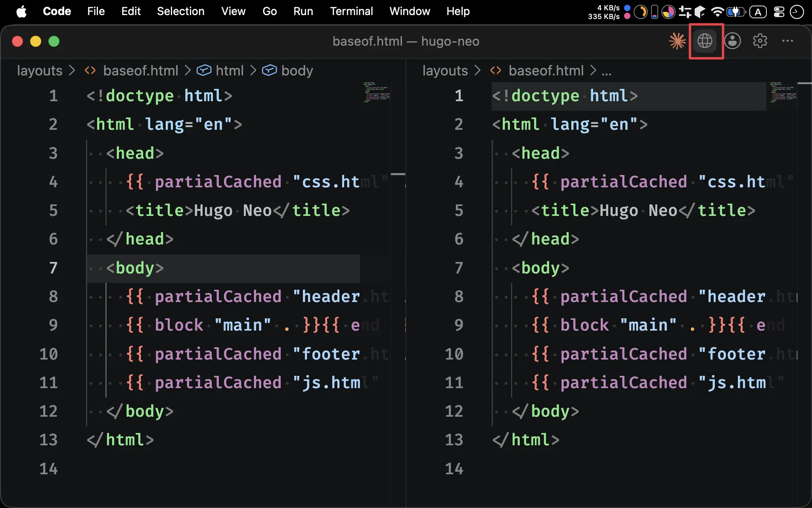812x508 pixels.
Task: Click the body symbol cube icon in breadcrumbs
Action: [269, 70]
